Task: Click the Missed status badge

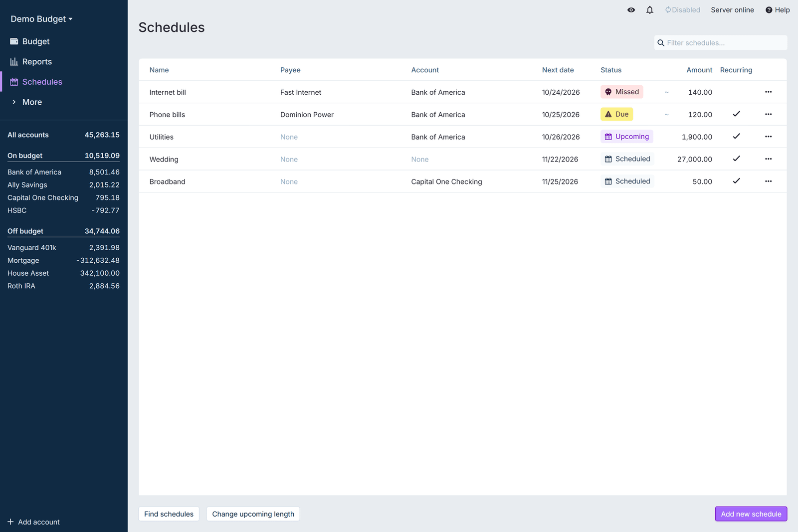Action: coord(621,92)
